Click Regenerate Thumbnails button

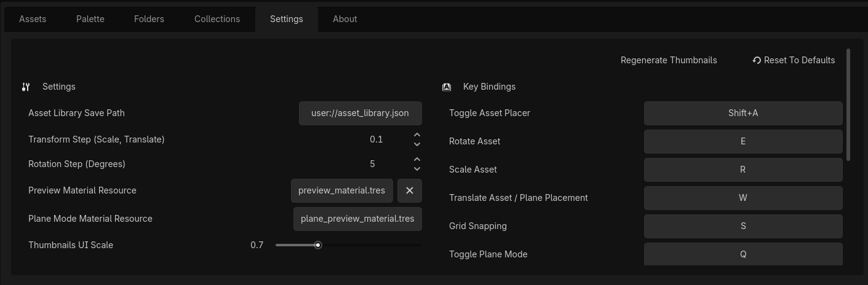point(669,60)
